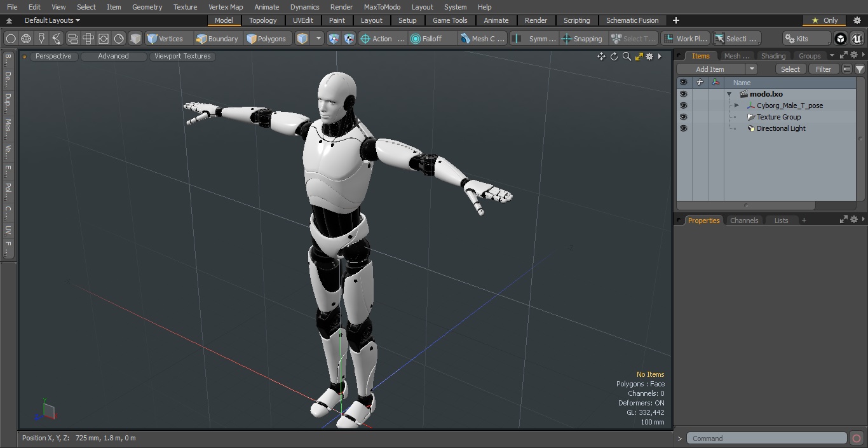Open the Geometry menu

point(147,7)
